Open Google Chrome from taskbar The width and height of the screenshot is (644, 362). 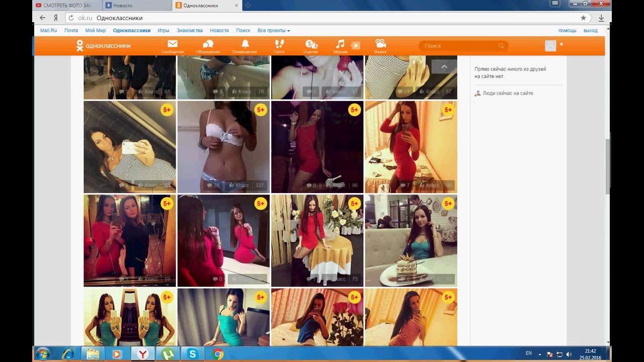218,354
